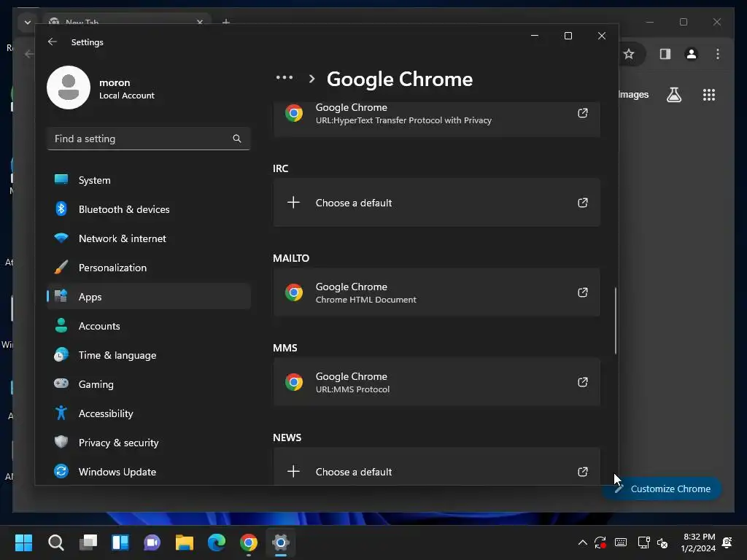Select Apps in the sidebar
747x560 pixels.
(x=149, y=297)
